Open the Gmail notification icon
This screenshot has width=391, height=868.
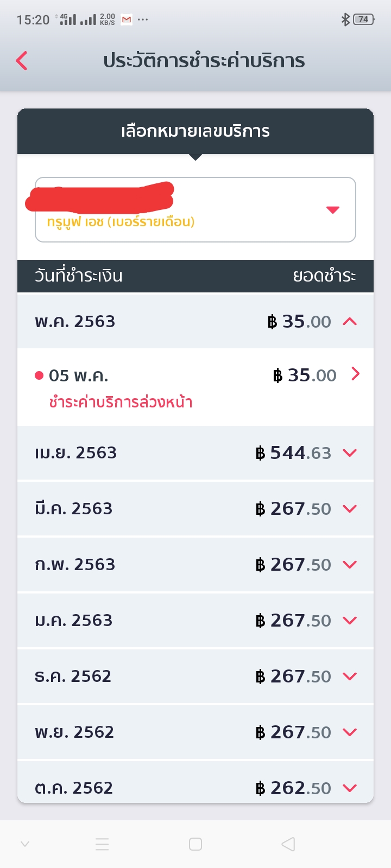tap(127, 20)
